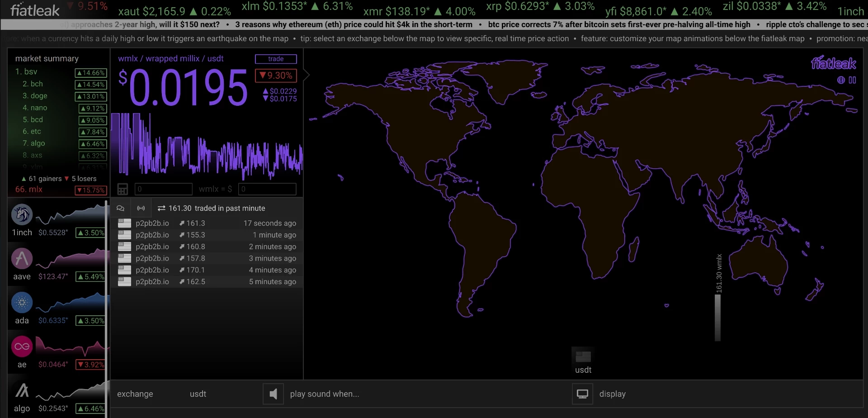Open the chat bubbles tab icon

(120, 208)
